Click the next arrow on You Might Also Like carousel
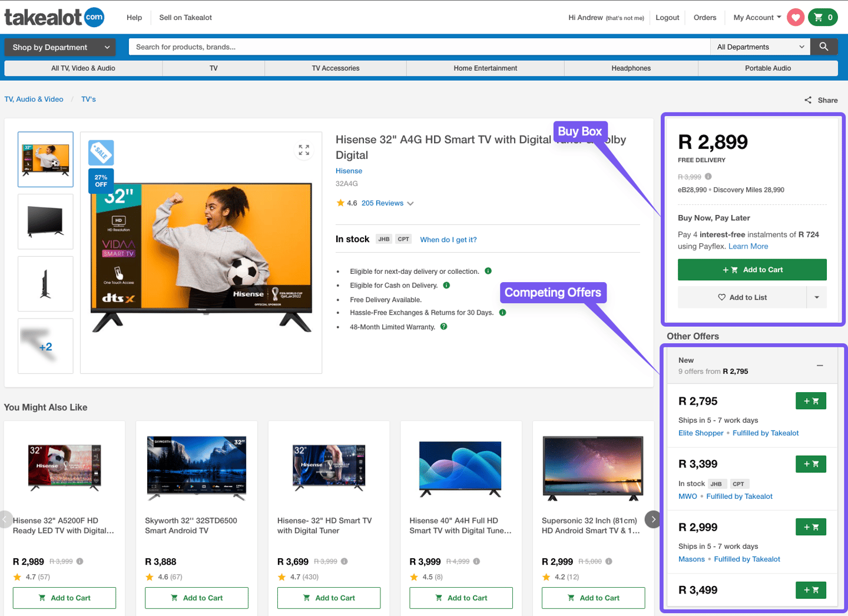 (x=652, y=519)
